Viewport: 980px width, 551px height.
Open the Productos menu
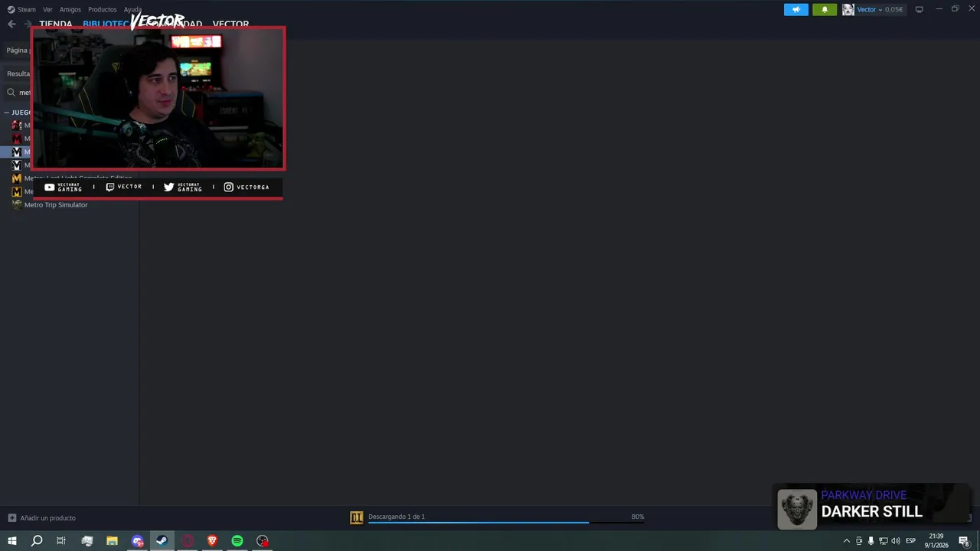point(102,9)
